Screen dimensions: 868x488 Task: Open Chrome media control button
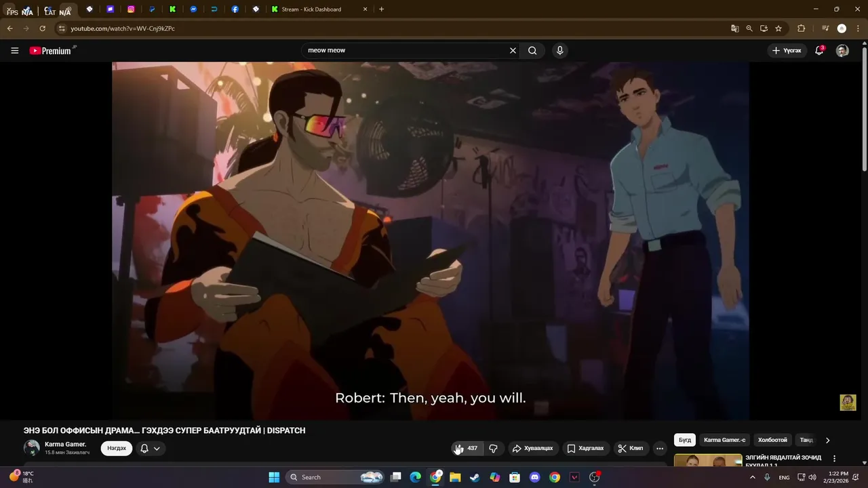825,28
